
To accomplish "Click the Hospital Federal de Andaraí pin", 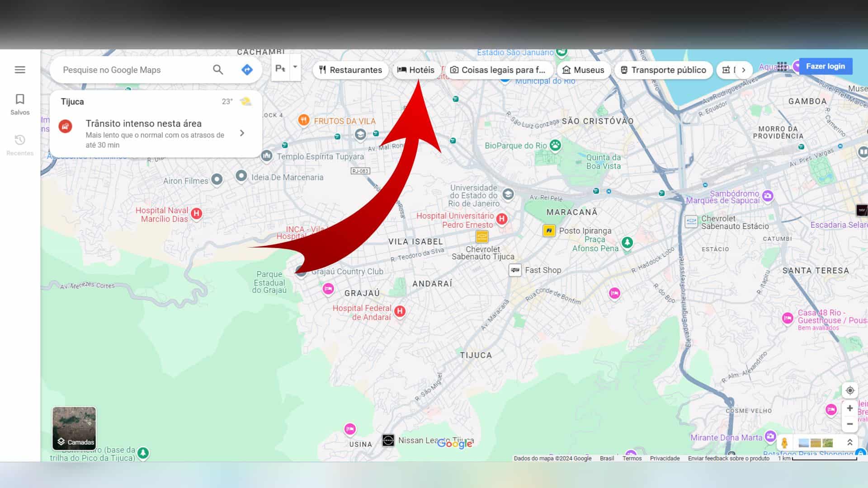I will click(x=400, y=311).
